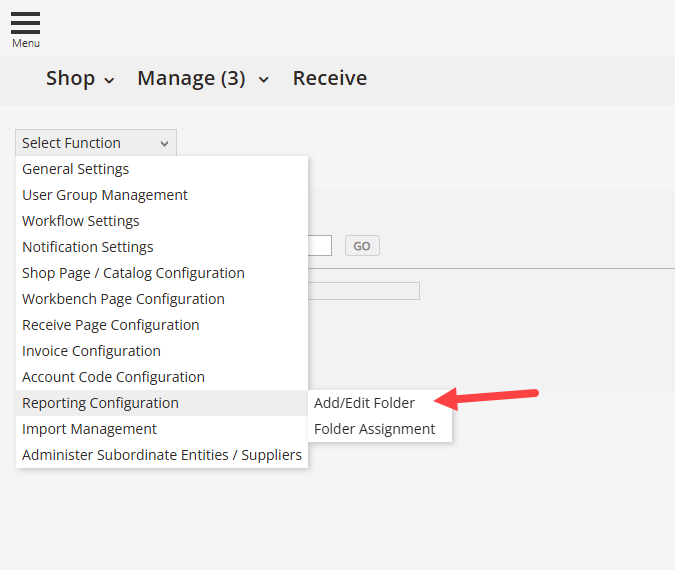675x570 pixels.
Task: Open Invoice Configuration option
Action: point(162,351)
